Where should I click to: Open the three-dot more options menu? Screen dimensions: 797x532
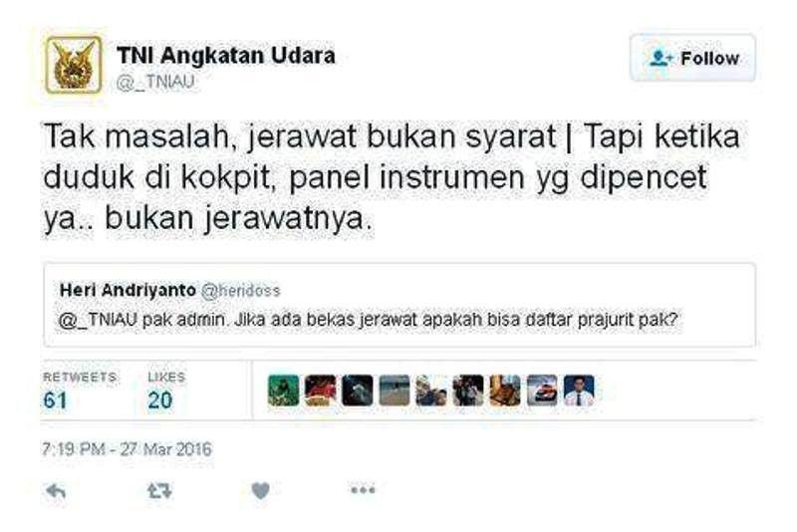click(x=363, y=490)
